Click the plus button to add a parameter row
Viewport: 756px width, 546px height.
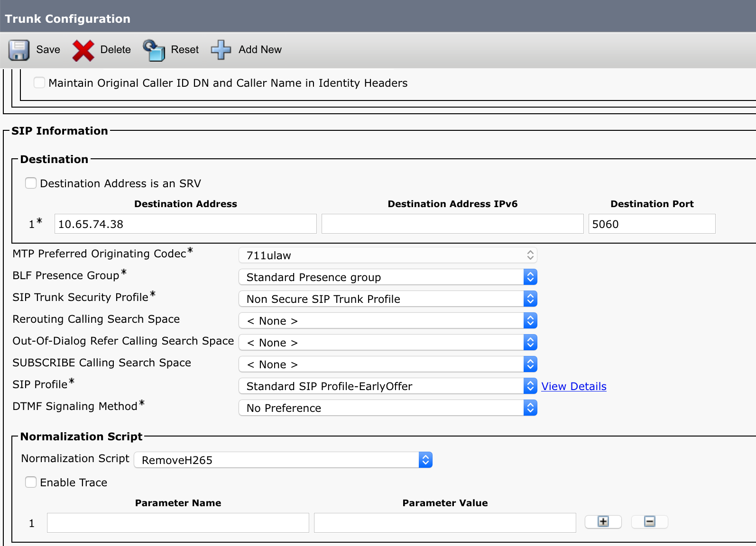pyautogui.click(x=603, y=521)
